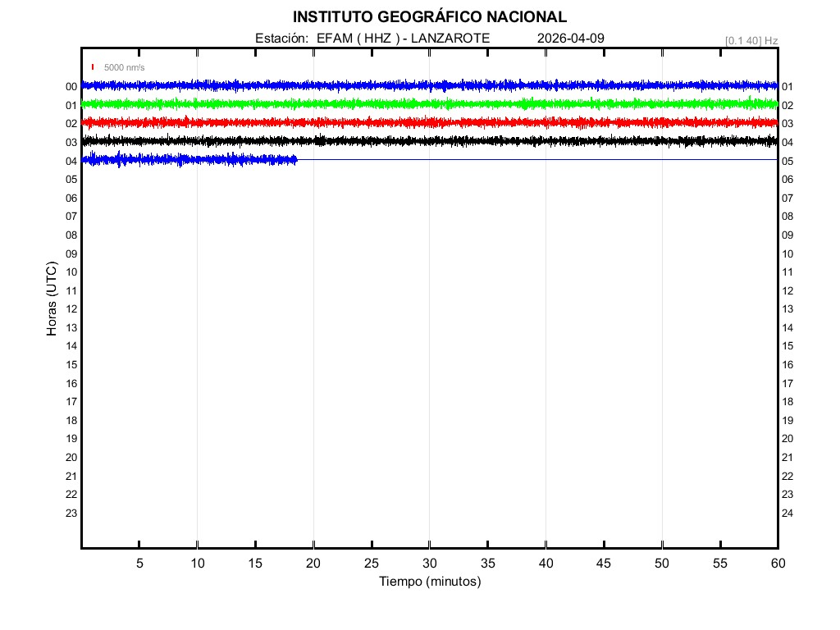Select the 60 minute tick label on time axis

777,564
